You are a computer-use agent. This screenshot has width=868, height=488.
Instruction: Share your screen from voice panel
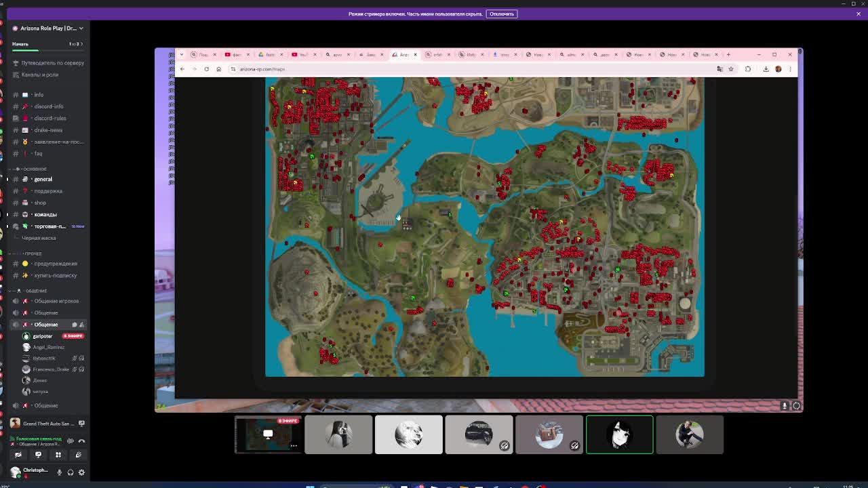[x=38, y=455]
